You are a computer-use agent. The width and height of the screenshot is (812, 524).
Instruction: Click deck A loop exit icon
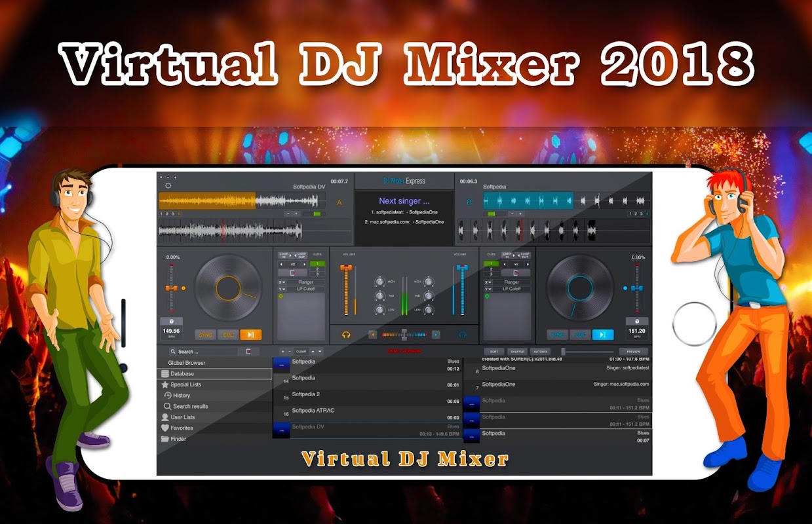tap(292, 273)
